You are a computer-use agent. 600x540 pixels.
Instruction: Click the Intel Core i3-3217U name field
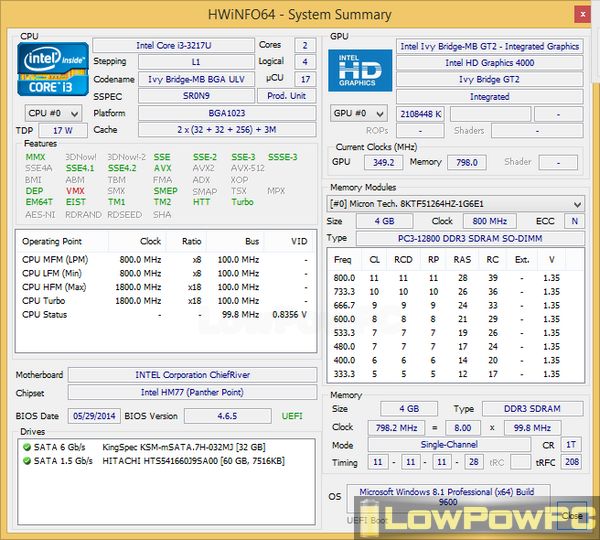(x=174, y=46)
